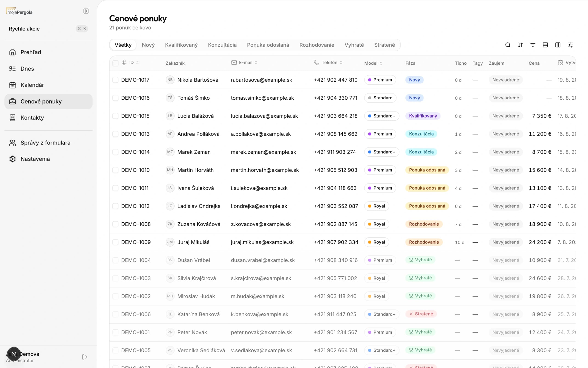Open Správy z formulára

click(x=48, y=143)
